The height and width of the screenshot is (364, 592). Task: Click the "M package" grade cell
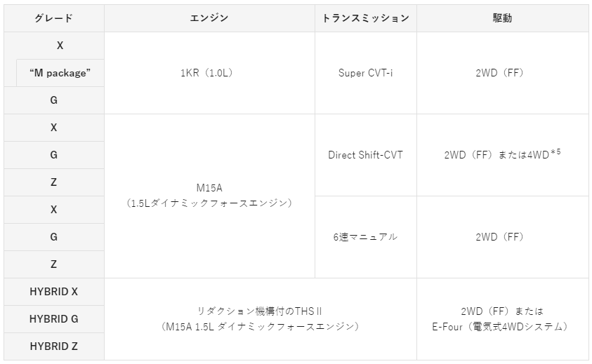(x=60, y=73)
